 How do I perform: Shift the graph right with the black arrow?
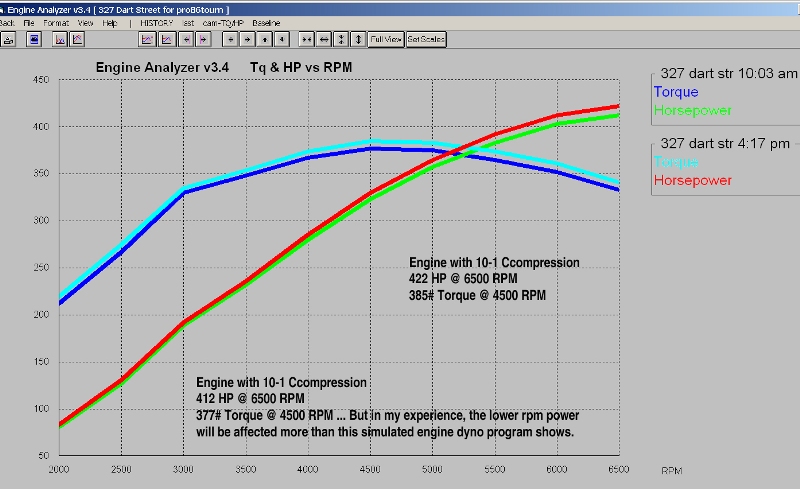coord(247,39)
